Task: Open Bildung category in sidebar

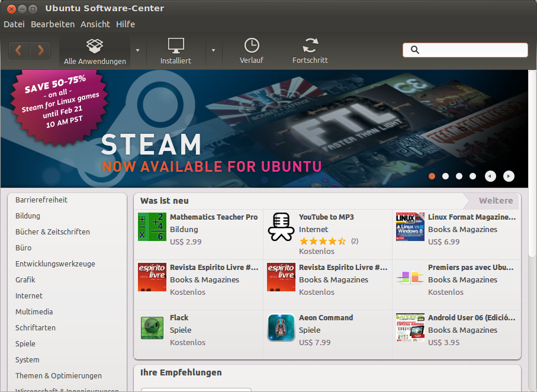Action: coord(28,216)
